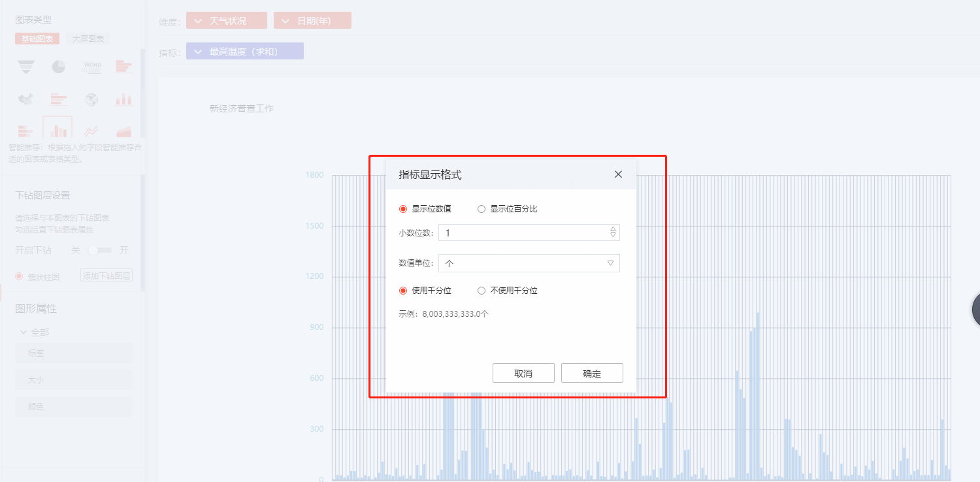Pick the bar chart icon beside word cloud

pyautogui.click(x=123, y=66)
